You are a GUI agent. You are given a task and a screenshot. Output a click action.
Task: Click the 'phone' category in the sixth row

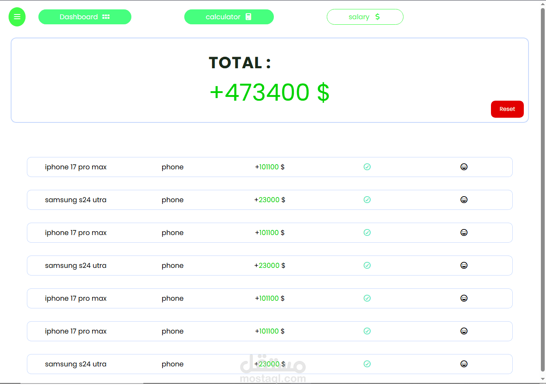(x=173, y=331)
